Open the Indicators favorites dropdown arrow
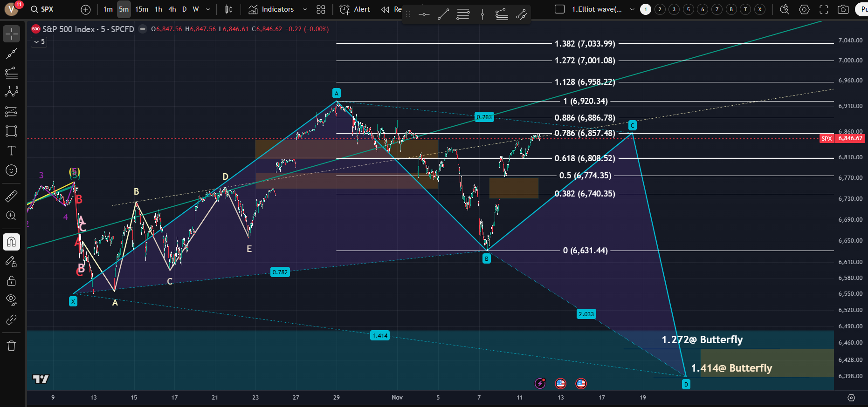 (x=305, y=9)
